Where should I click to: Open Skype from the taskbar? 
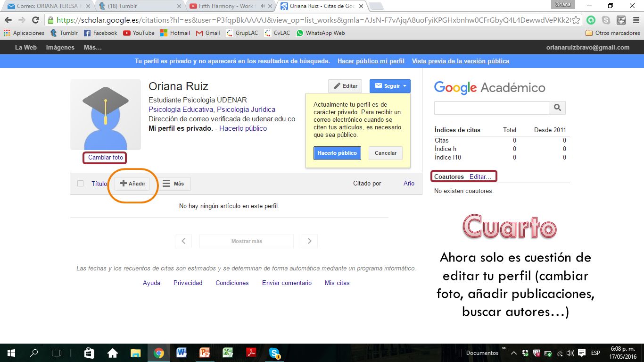[x=274, y=353]
